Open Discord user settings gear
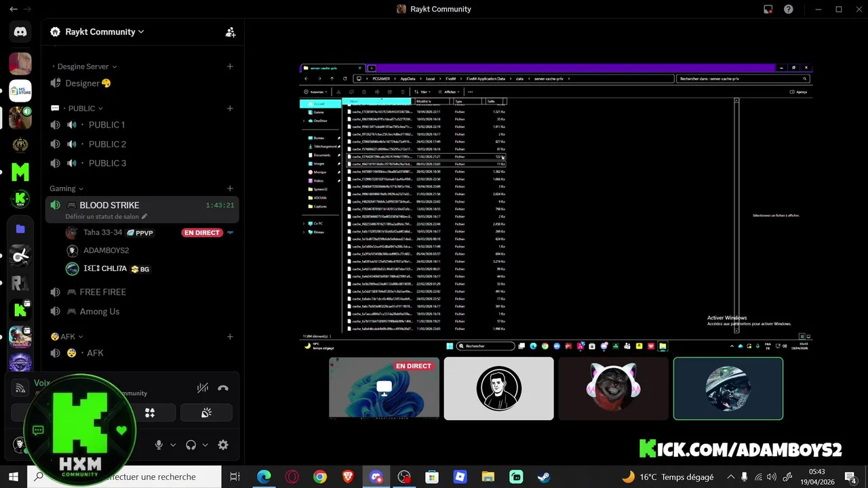Viewport: 868px width, 488px height. (x=223, y=445)
